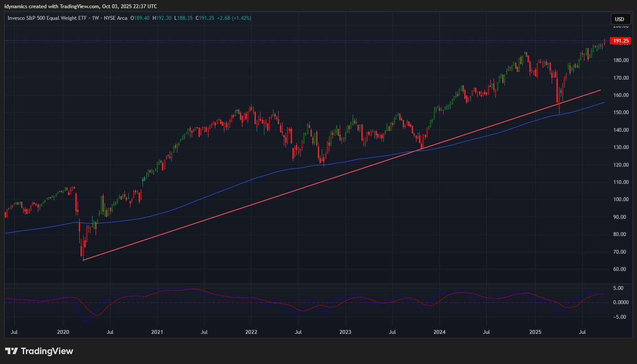637x364 pixels.
Task: Click the 150.00 level on price scale
Action: pos(621,112)
